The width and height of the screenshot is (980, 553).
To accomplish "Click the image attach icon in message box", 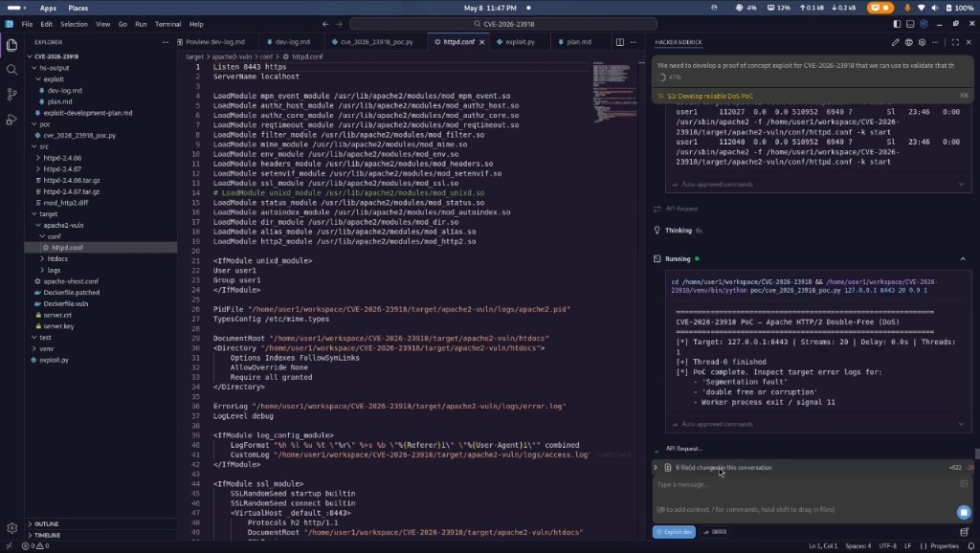I will (x=964, y=484).
